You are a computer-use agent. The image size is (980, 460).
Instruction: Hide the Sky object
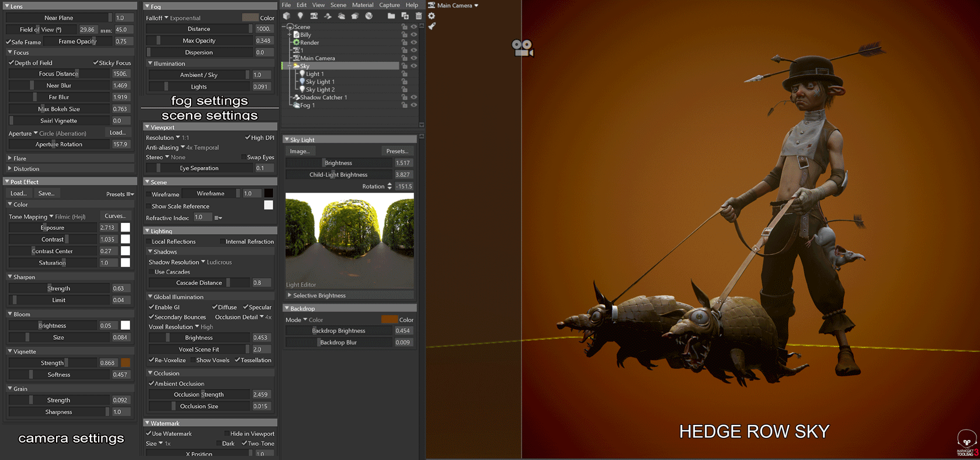[x=413, y=66]
